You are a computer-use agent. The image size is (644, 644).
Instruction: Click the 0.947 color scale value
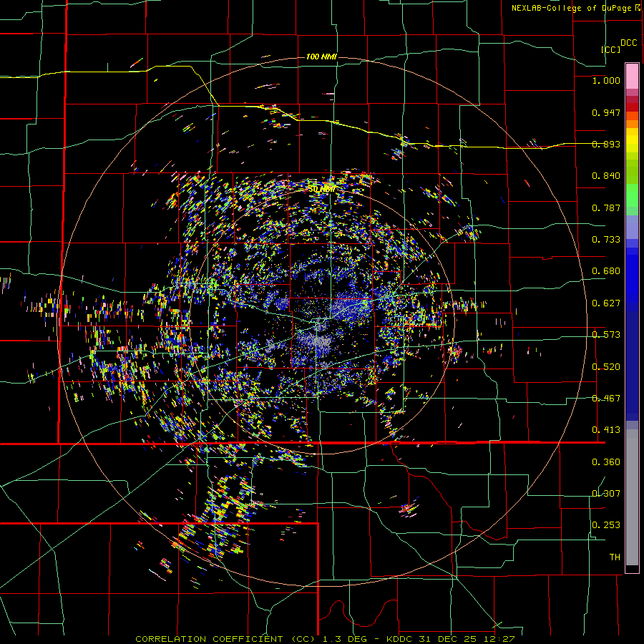click(x=606, y=112)
